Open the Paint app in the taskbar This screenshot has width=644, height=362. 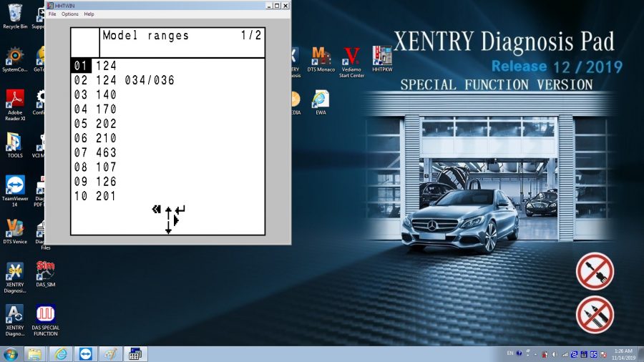click(x=110, y=354)
